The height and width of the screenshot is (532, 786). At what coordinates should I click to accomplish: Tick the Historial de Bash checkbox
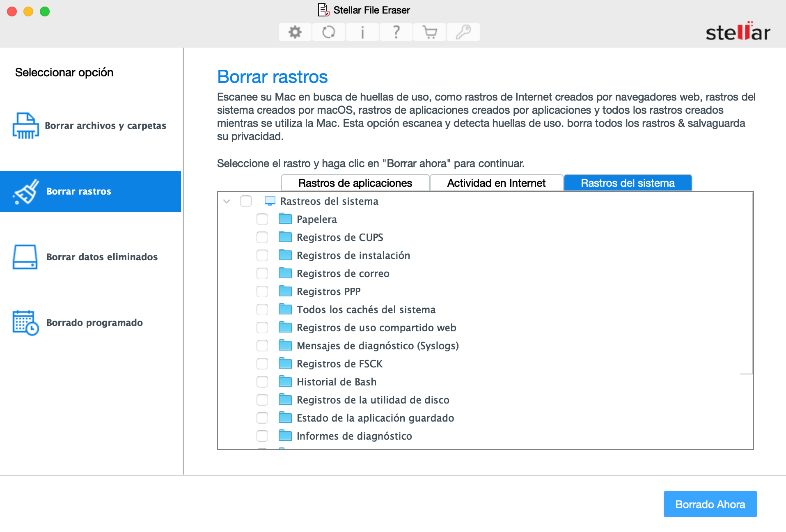(x=262, y=382)
